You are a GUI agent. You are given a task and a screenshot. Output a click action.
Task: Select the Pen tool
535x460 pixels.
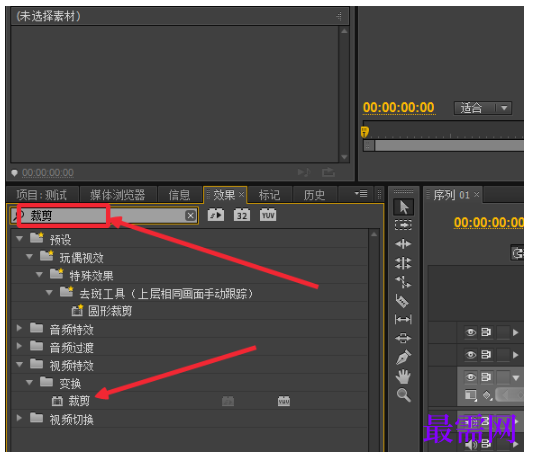pyautogui.click(x=404, y=357)
